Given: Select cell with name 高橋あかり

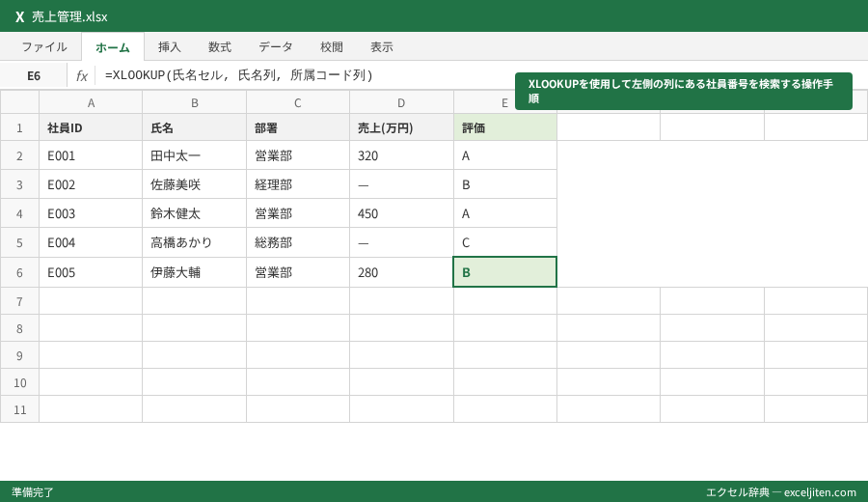Looking at the screenshot, I should [194, 242].
